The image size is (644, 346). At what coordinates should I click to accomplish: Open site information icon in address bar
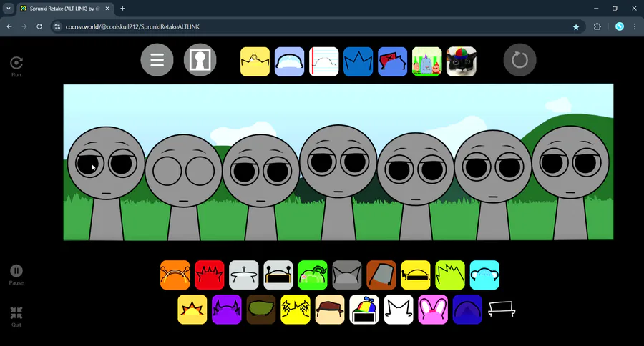coord(57,26)
